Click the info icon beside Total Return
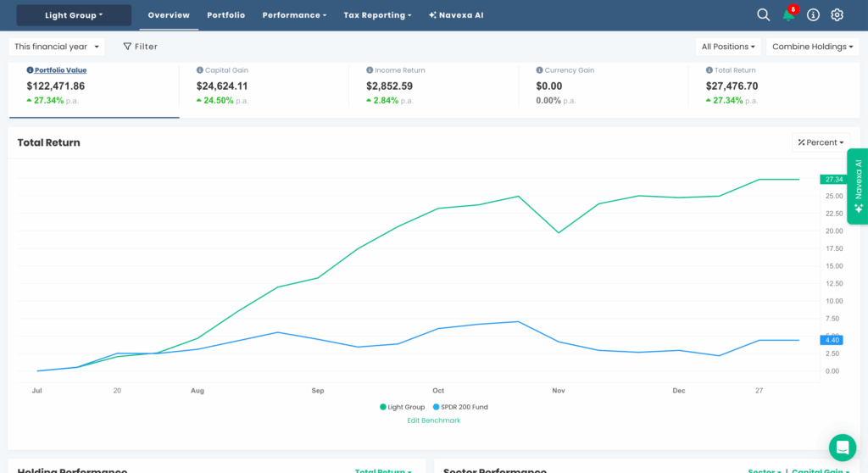868x473 pixels. (709, 70)
